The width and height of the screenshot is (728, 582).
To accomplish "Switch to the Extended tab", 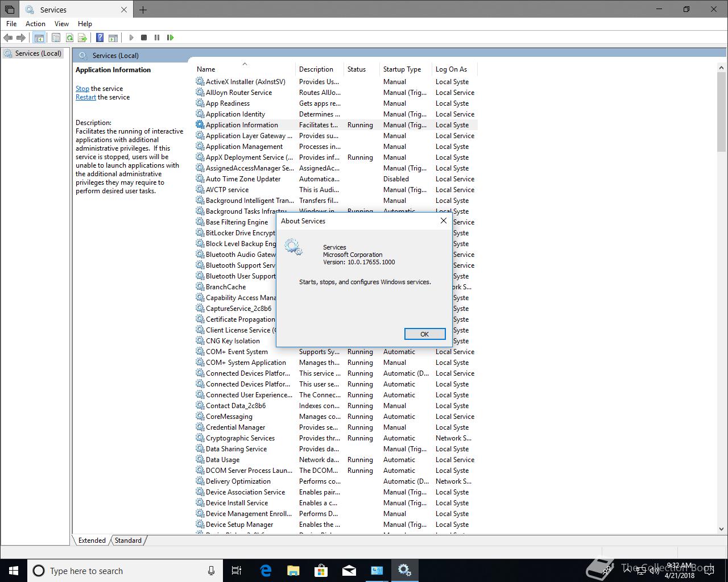I will click(x=92, y=541).
